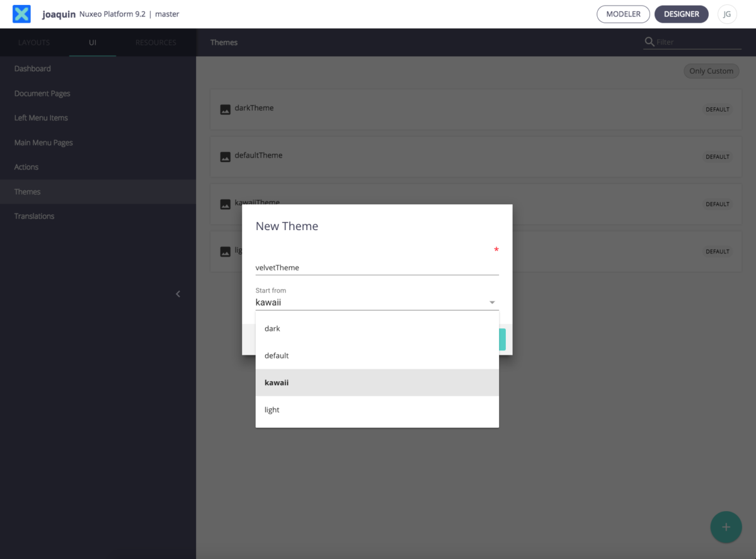Screen dimensions: 756x559
Task: Click the DESIGNER button
Action: coord(682,13)
